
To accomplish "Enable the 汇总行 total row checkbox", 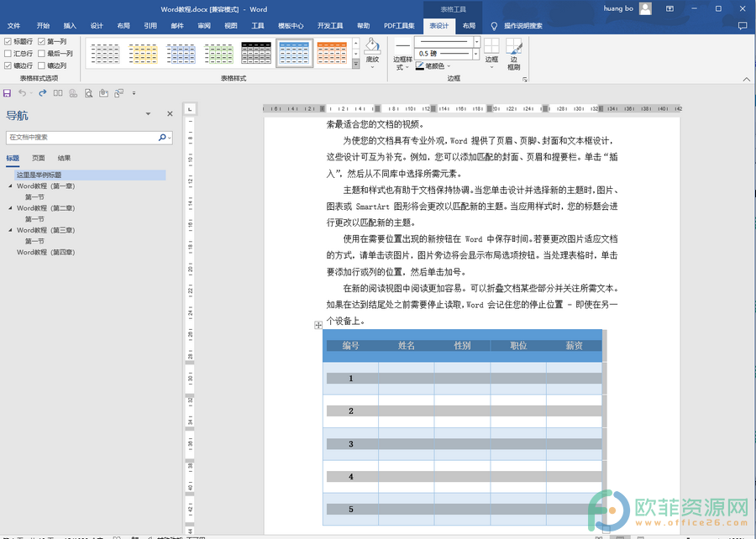I will pos(8,54).
